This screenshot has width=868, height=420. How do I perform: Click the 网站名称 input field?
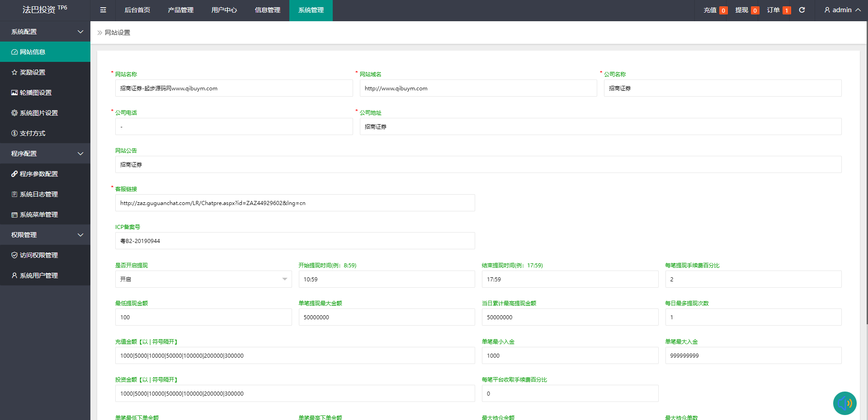point(234,88)
